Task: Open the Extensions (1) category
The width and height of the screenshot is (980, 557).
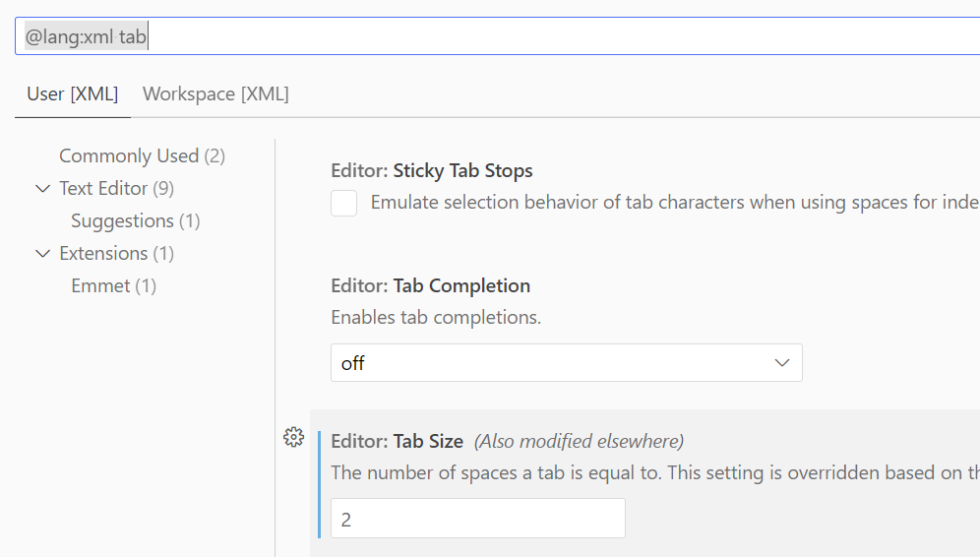Action: click(116, 253)
